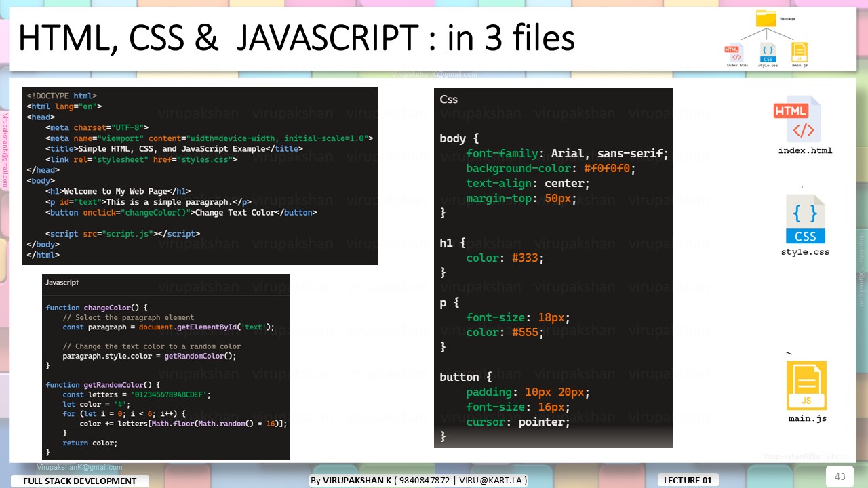The image size is (868, 488).
Task: Click the 'Javascript' heading in the JS panel
Action: coord(62,282)
